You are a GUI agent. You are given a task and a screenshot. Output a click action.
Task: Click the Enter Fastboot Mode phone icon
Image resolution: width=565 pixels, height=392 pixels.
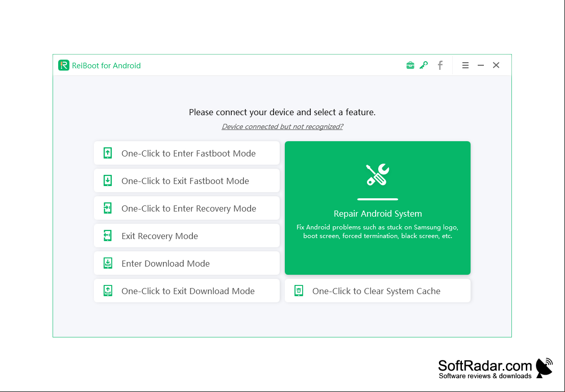pos(108,153)
